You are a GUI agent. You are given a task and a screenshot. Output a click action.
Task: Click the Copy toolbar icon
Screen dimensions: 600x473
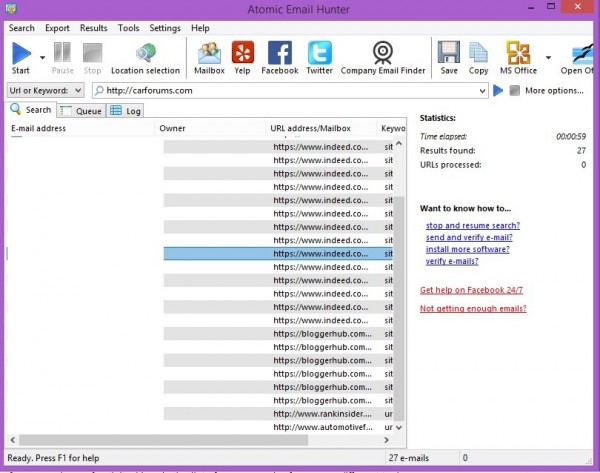tap(478, 52)
